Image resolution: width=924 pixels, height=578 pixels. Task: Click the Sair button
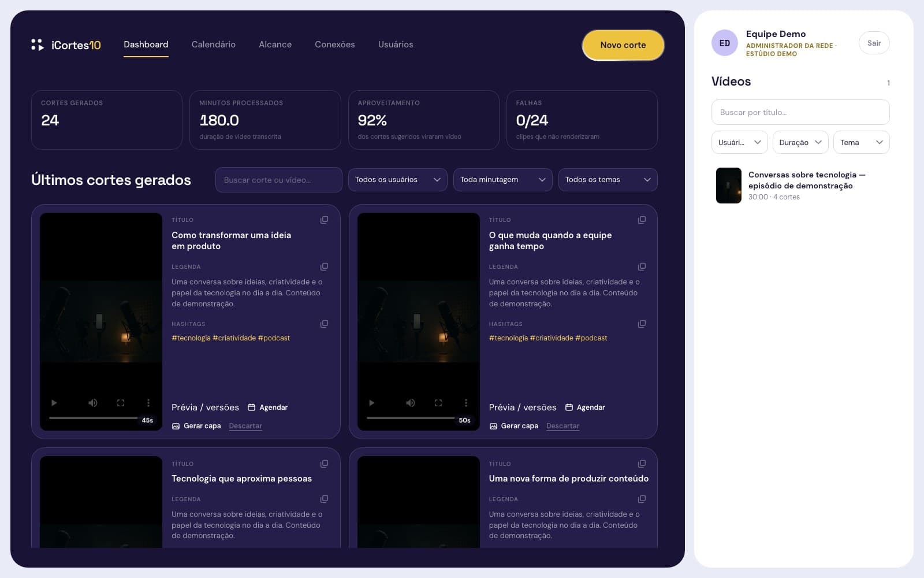coord(874,43)
